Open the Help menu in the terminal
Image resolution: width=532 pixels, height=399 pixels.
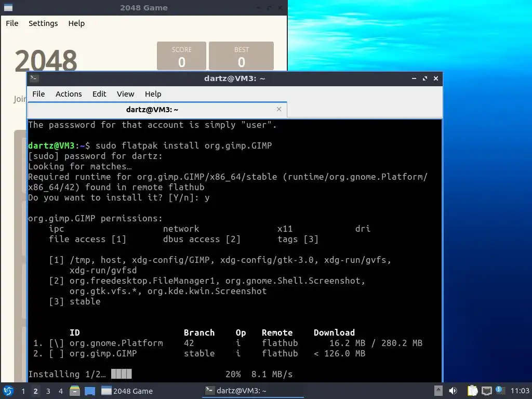[x=153, y=94]
